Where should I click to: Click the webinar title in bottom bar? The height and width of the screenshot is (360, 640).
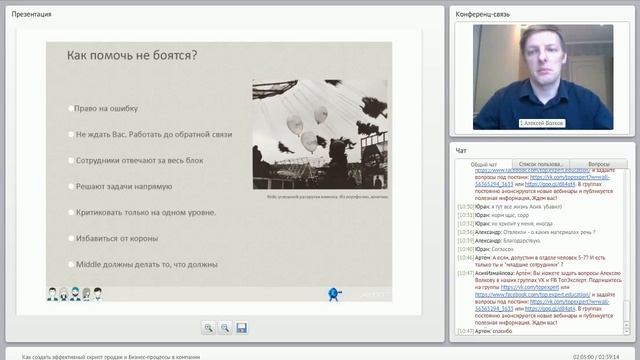(111, 357)
